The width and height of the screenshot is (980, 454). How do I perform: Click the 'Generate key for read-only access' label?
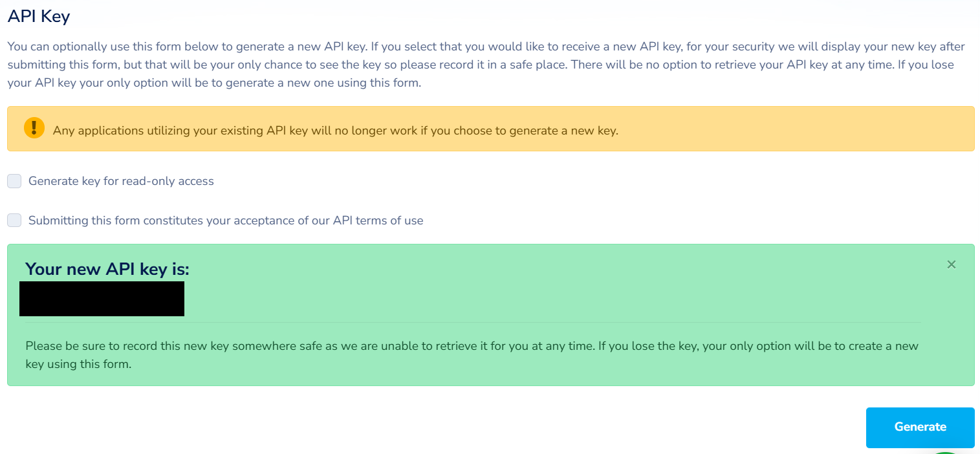(x=121, y=181)
